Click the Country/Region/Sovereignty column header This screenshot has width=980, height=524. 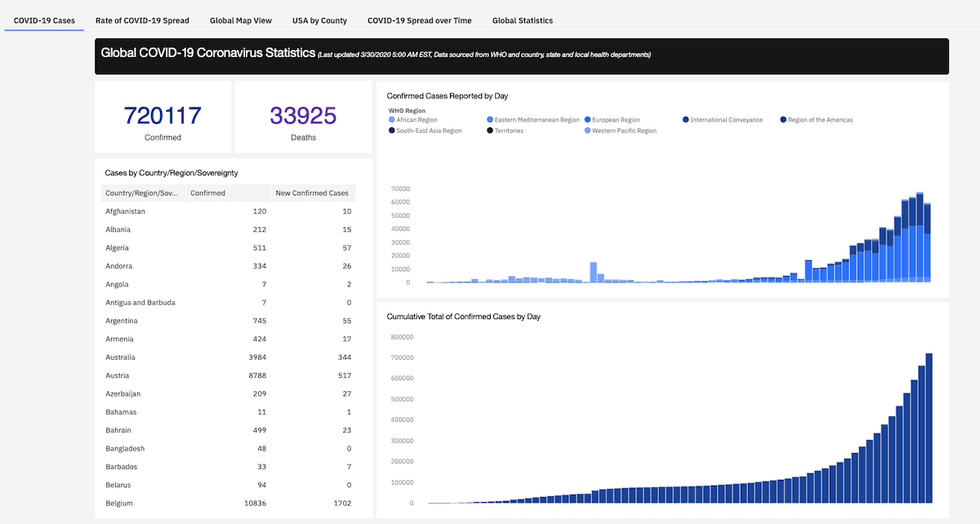[142, 193]
